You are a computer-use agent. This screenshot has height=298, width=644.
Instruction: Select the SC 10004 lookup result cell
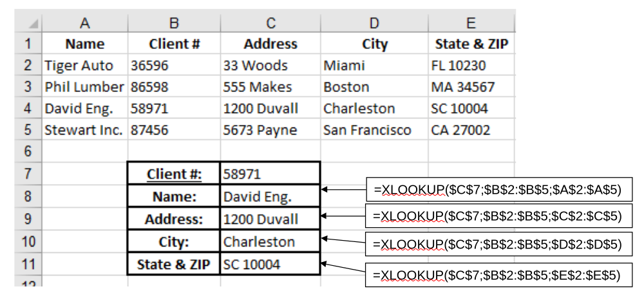[x=270, y=264]
